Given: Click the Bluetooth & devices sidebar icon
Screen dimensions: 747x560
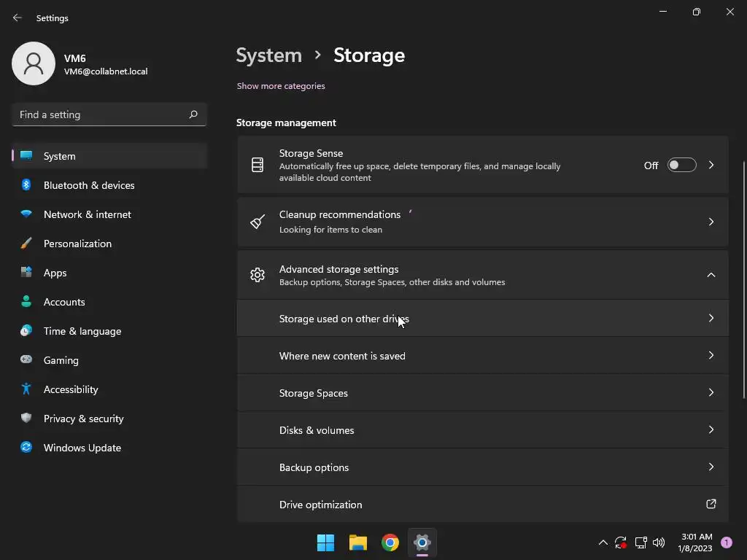Looking at the screenshot, I should coord(26,185).
